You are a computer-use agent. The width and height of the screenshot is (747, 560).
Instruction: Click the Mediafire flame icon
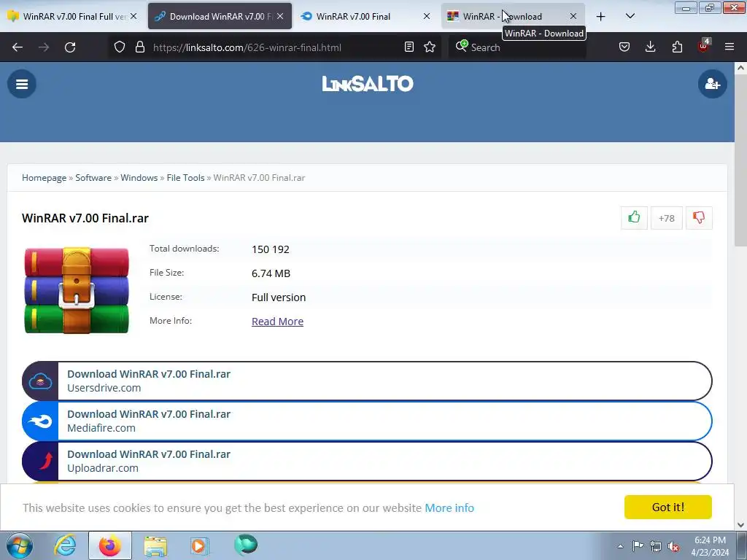[x=41, y=421]
